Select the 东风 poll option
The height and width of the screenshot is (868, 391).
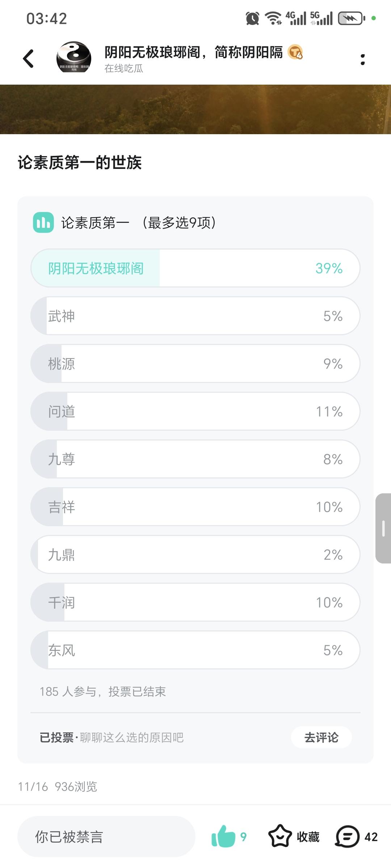195,650
